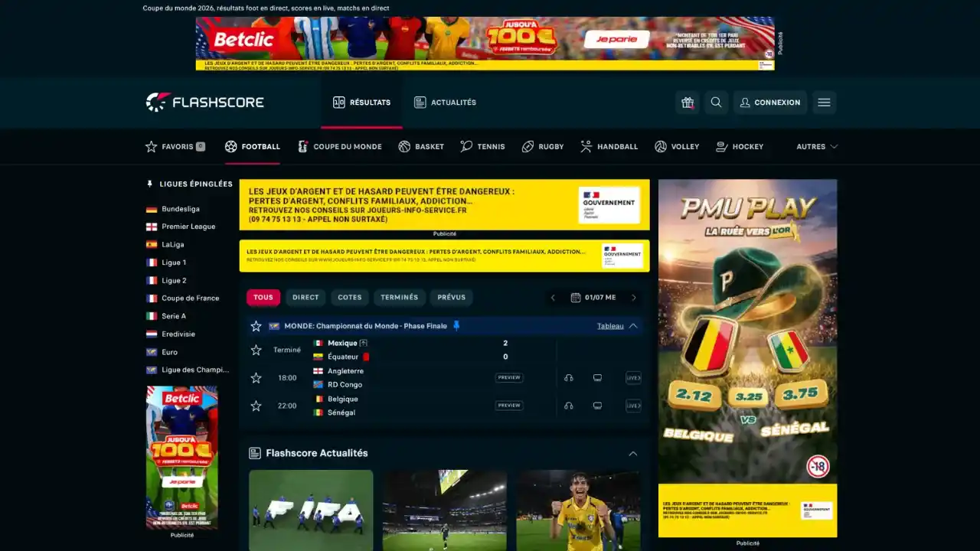Open Coupe de France pinned league
980x551 pixels.
191,298
